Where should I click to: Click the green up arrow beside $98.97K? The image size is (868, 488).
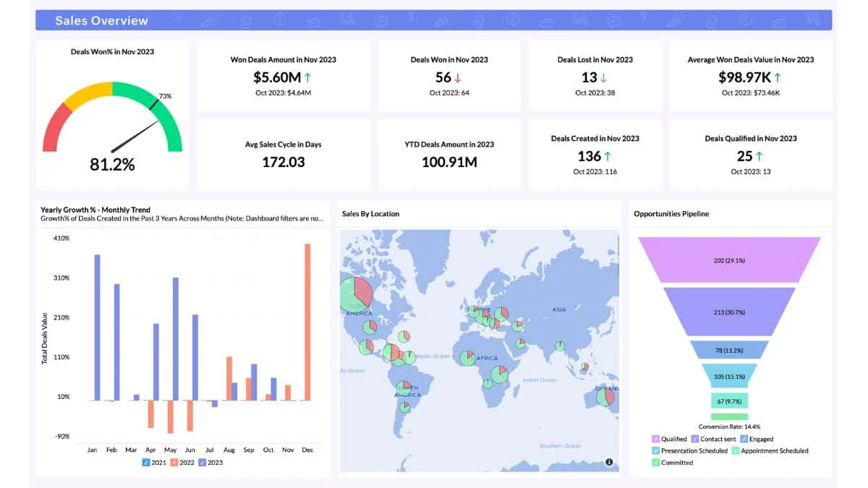[778, 77]
